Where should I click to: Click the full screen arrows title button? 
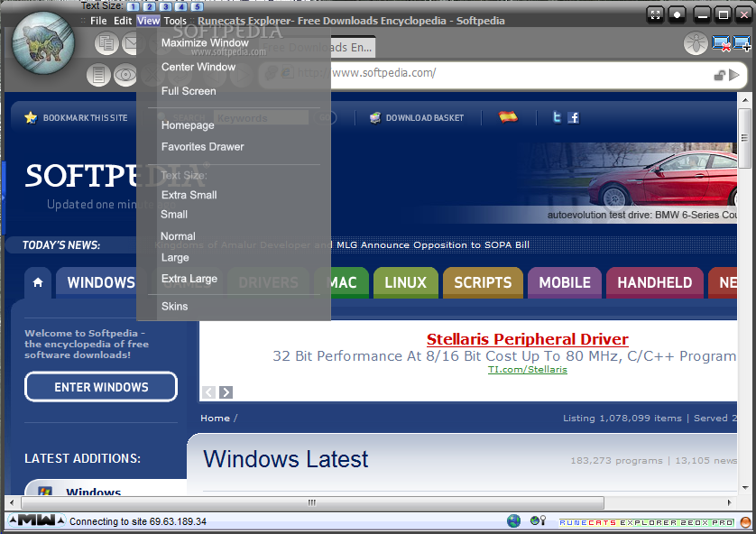(655, 15)
